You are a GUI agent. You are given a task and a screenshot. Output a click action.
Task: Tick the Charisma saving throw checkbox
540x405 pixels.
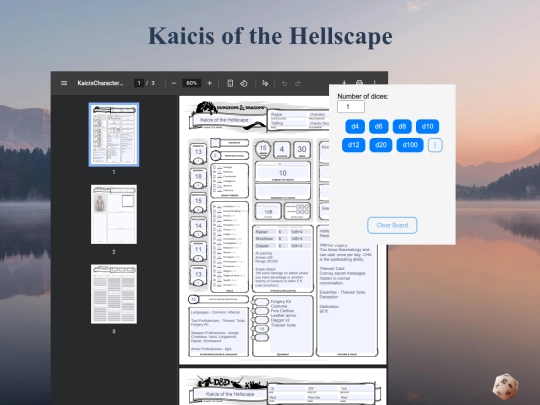[214, 190]
